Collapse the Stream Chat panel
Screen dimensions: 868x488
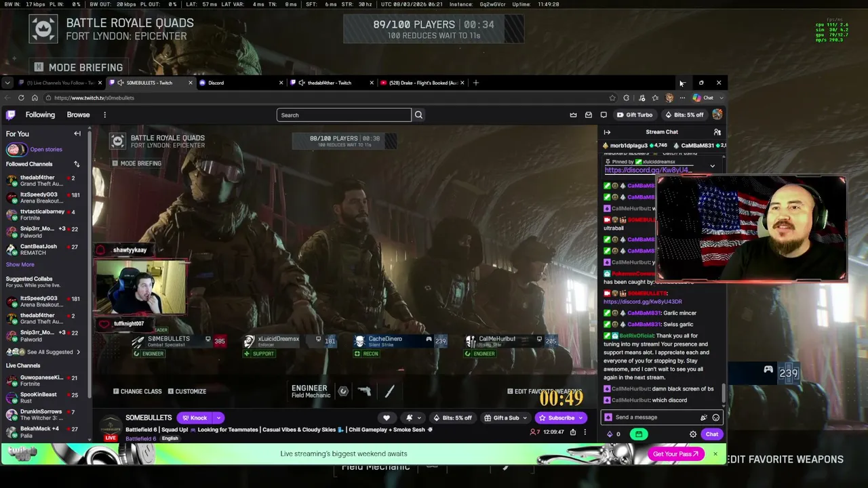[607, 132]
